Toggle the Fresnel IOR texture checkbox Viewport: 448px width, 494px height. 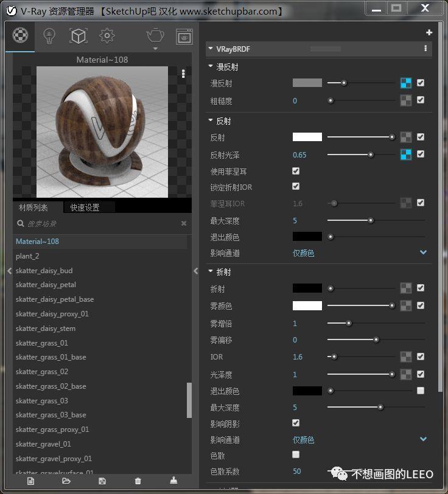[x=421, y=203]
